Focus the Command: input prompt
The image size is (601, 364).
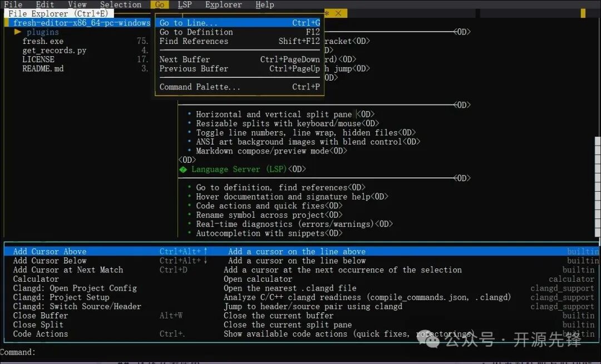coord(300,352)
